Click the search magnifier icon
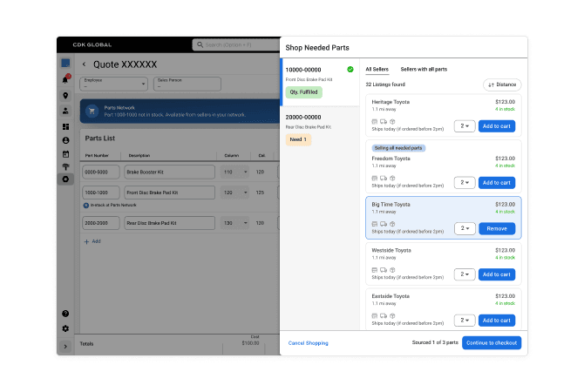Screen dimensions: 584x392 (x=200, y=44)
